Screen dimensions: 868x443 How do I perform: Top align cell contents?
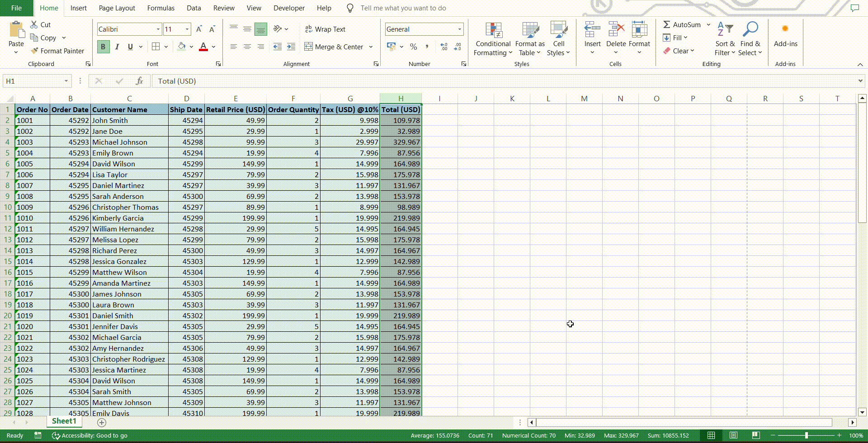[234, 29]
